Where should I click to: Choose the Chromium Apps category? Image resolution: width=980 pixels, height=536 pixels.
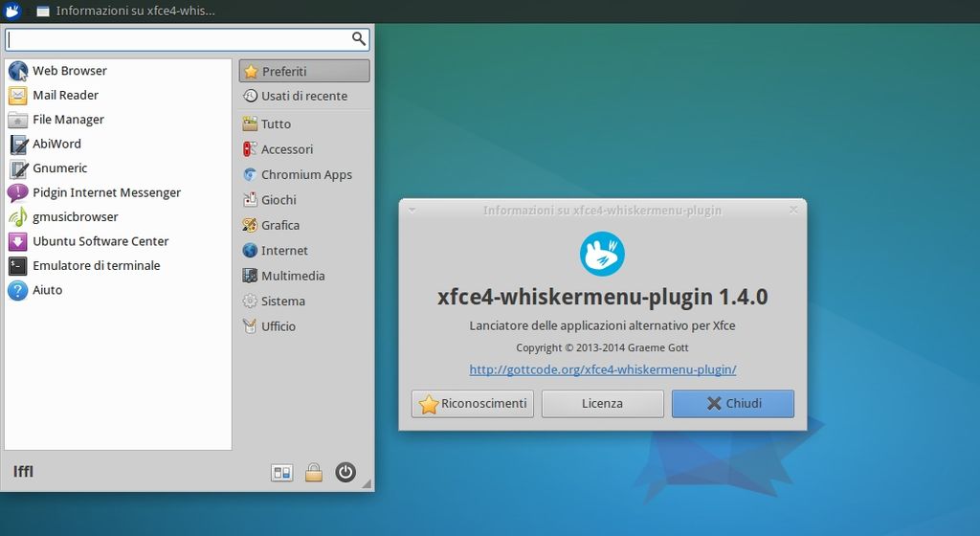[x=304, y=174]
